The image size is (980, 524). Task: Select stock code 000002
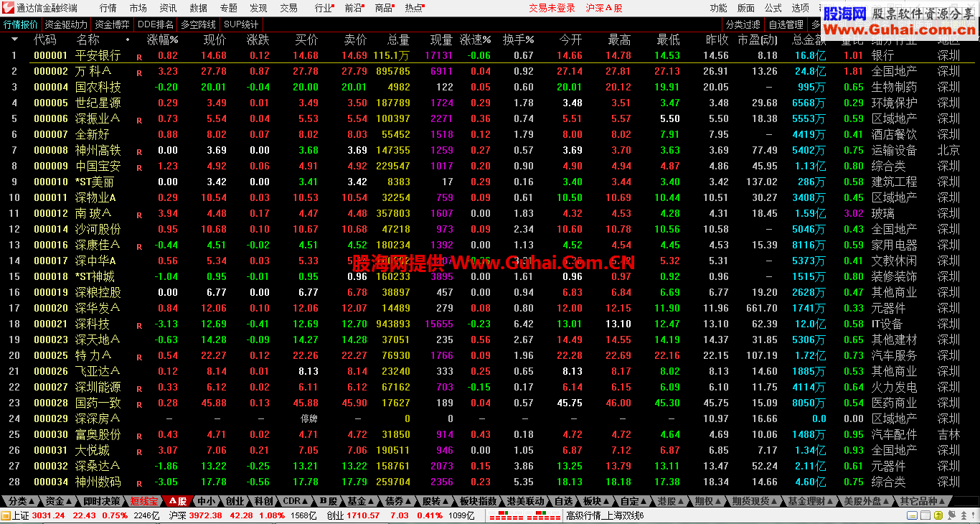(51, 71)
